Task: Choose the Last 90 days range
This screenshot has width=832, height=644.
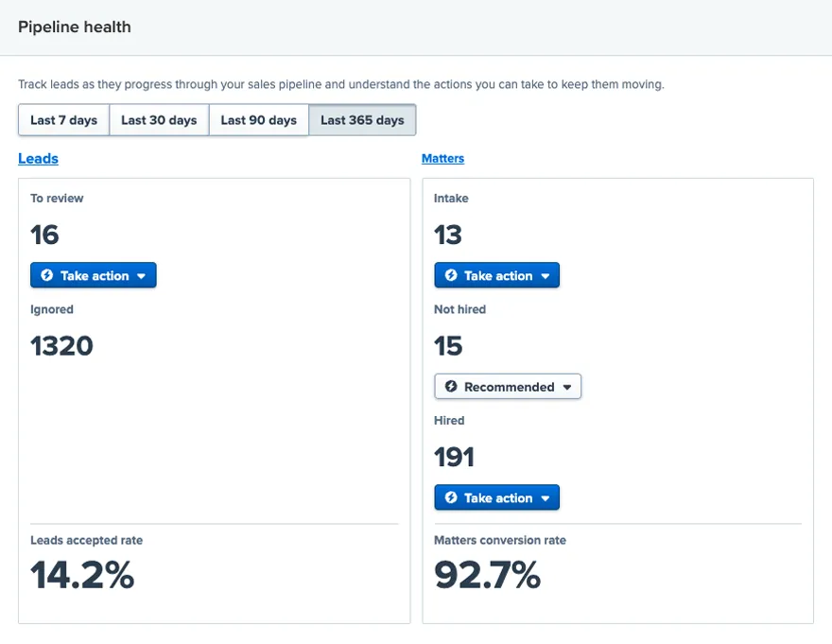Action: tap(258, 120)
